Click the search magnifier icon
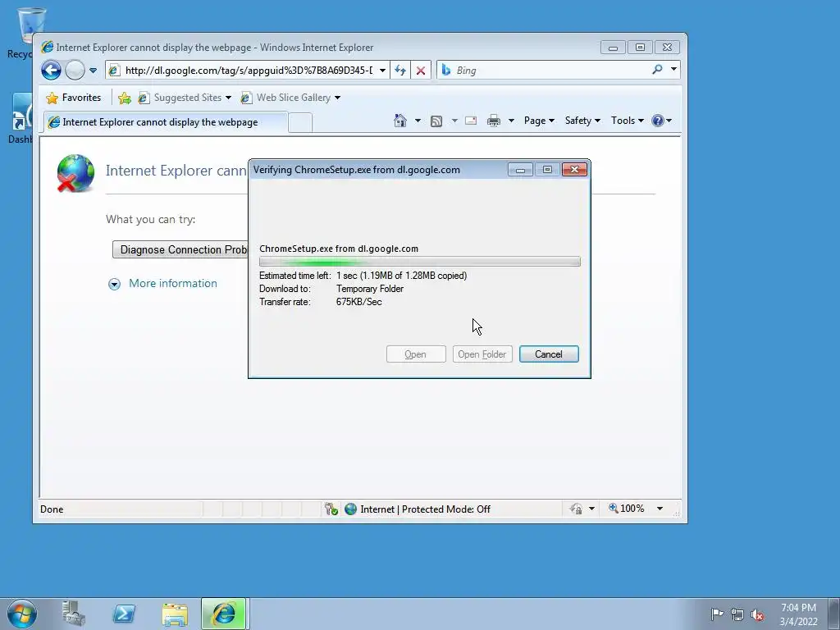This screenshot has height=630, width=840. pyautogui.click(x=657, y=70)
